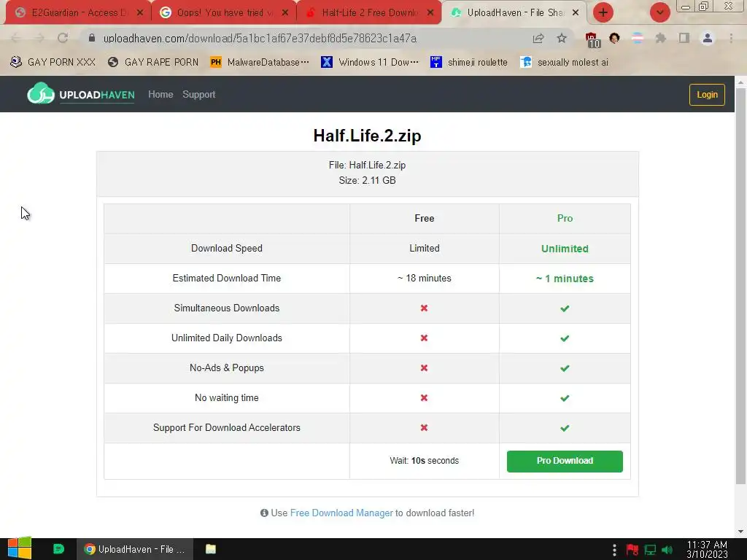Share this page using the share icon

click(x=538, y=38)
